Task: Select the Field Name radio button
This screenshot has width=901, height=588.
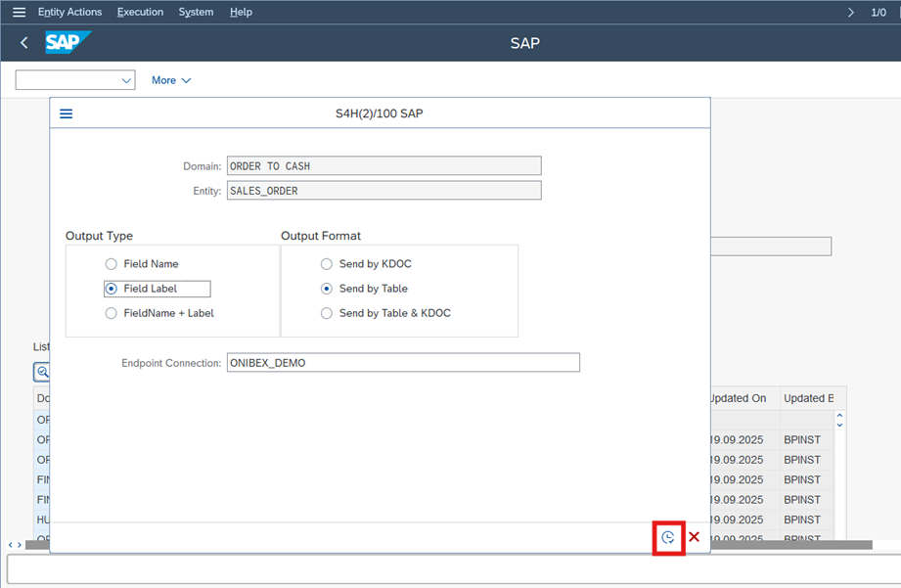Action: [111, 264]
